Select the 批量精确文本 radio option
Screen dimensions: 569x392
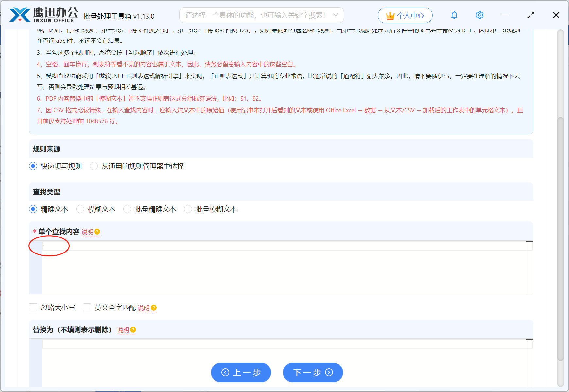click(x=127, y=209)
